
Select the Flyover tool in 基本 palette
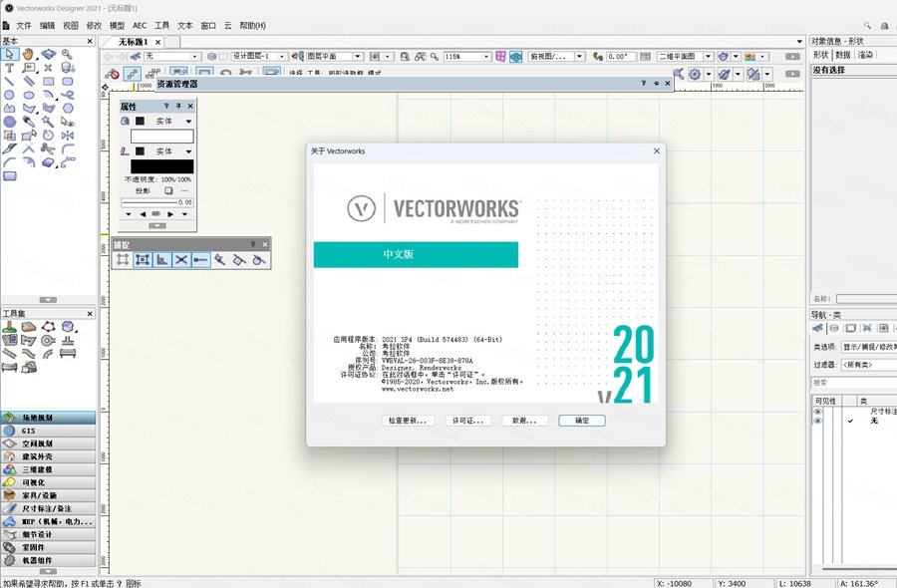pos(48,54)
